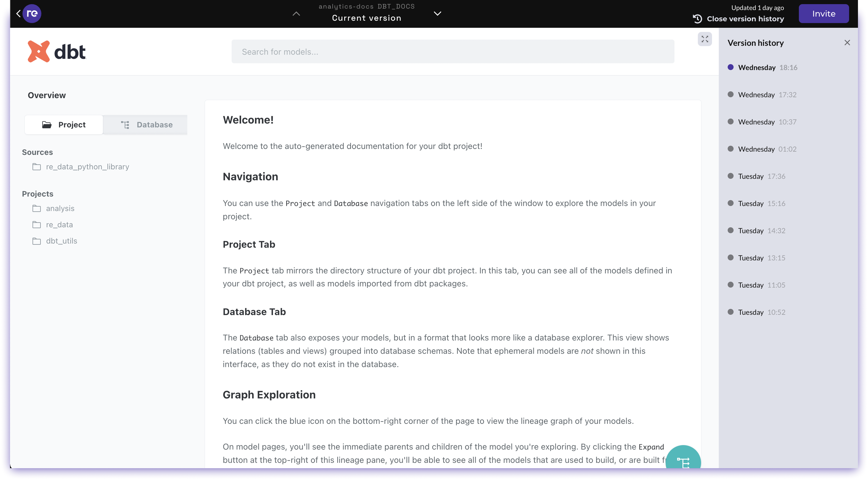The image size is (868, 480).
Task: Select the Tuesday 13:15 version
Action: pos(756,258)
